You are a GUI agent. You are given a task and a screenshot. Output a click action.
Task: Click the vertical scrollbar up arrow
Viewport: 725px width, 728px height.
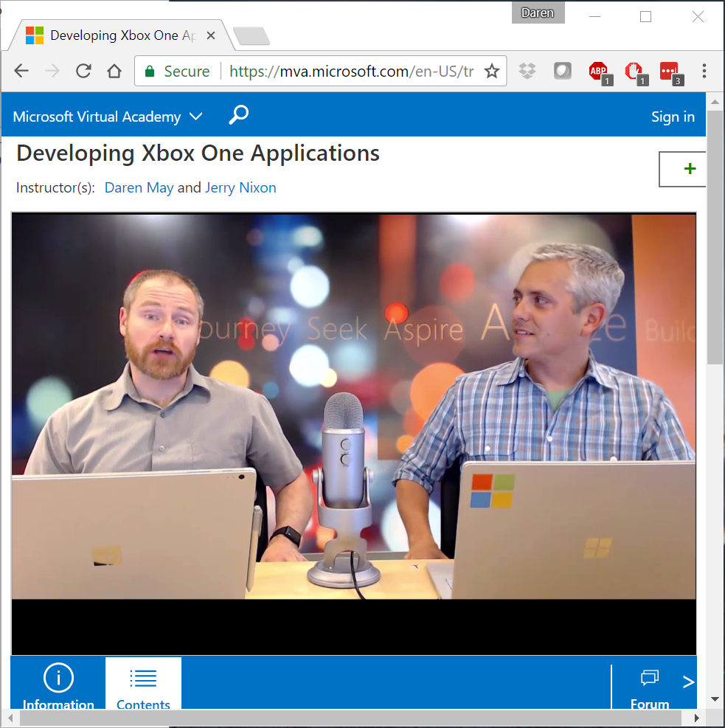(715, 101)
